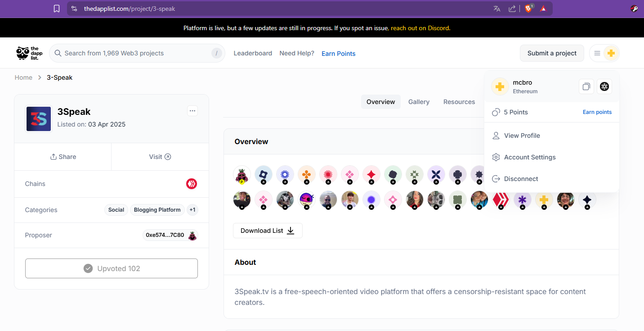Viewport: 644px width, 331px height.
Task: Click the browser share icon in address bar
Action: click(x=512, y=9)
